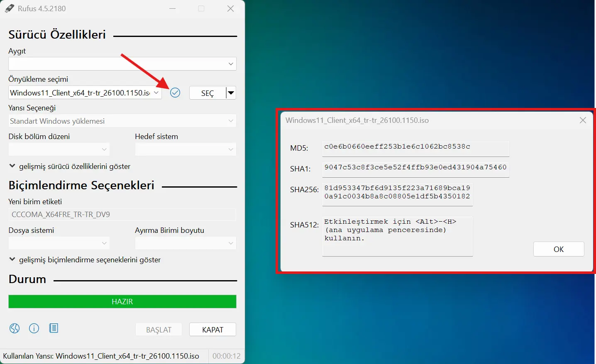Open the Disk bölüm düzeni dropdown
596x364 pixels.
(59, 149)
